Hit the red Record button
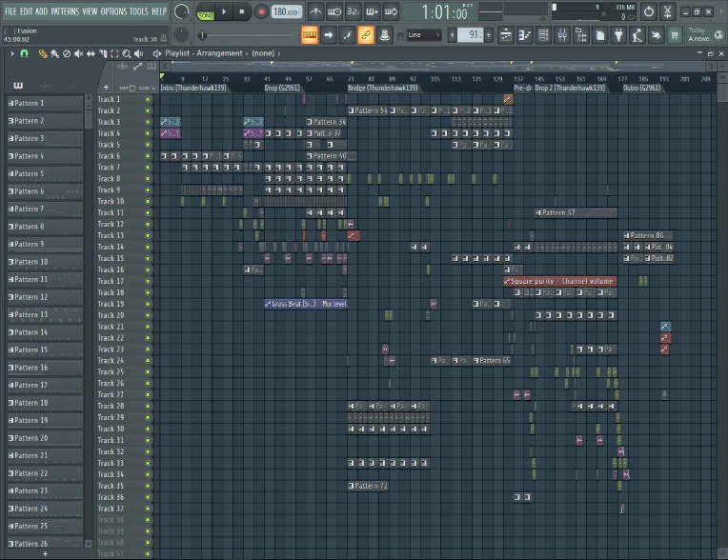The image size is (728, 560). point(260,11)
